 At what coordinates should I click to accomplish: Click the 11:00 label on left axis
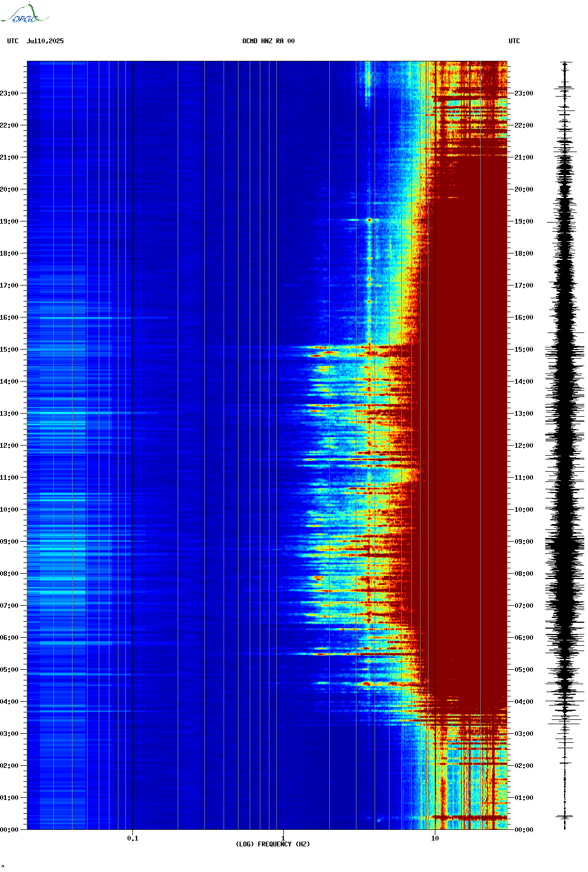click(9, 478)
